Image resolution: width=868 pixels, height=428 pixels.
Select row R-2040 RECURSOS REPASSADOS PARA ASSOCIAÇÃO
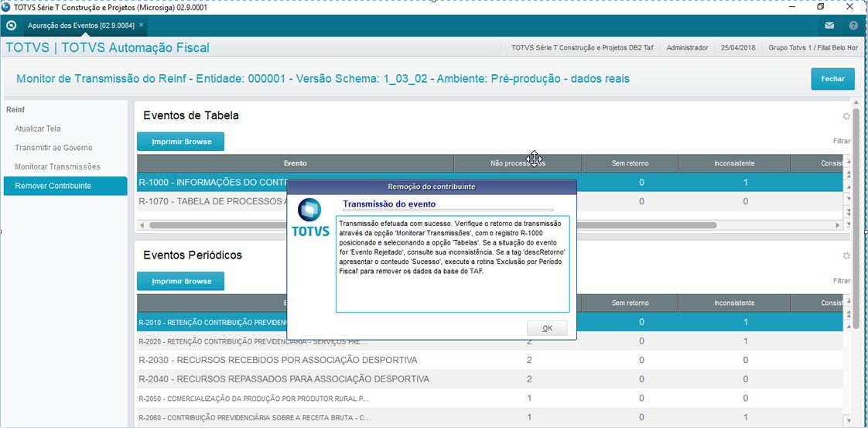coord(490,379)
